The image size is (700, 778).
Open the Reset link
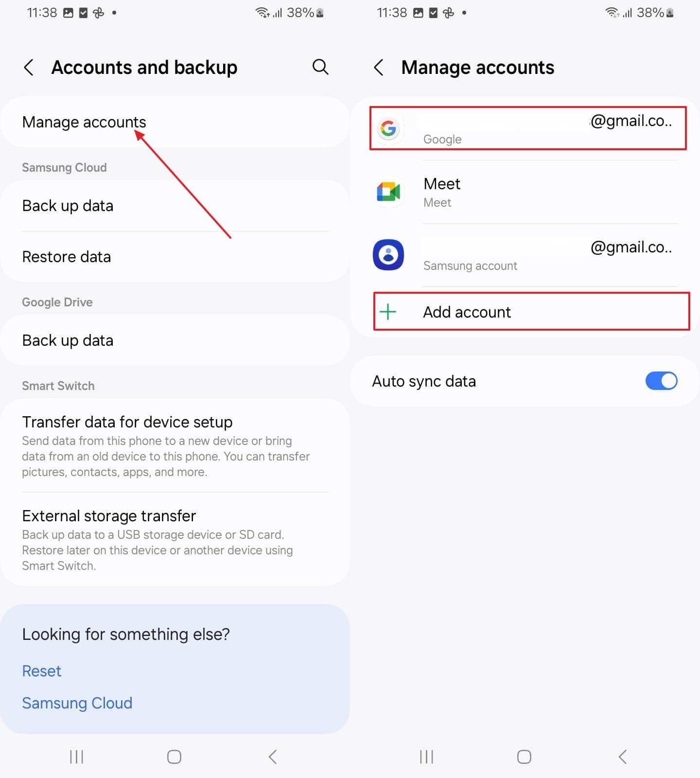pyautogui.click(x=42, y=671)
